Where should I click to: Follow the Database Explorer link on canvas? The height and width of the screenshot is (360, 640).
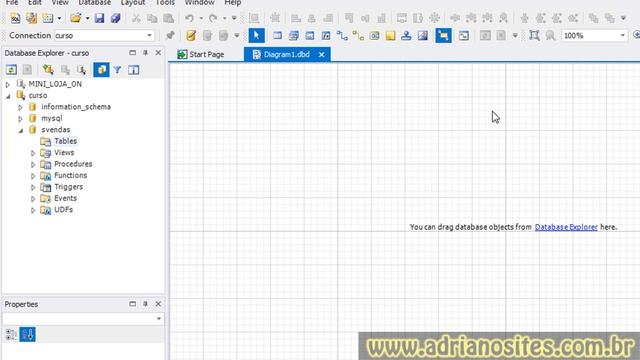(x=566, y=227)
